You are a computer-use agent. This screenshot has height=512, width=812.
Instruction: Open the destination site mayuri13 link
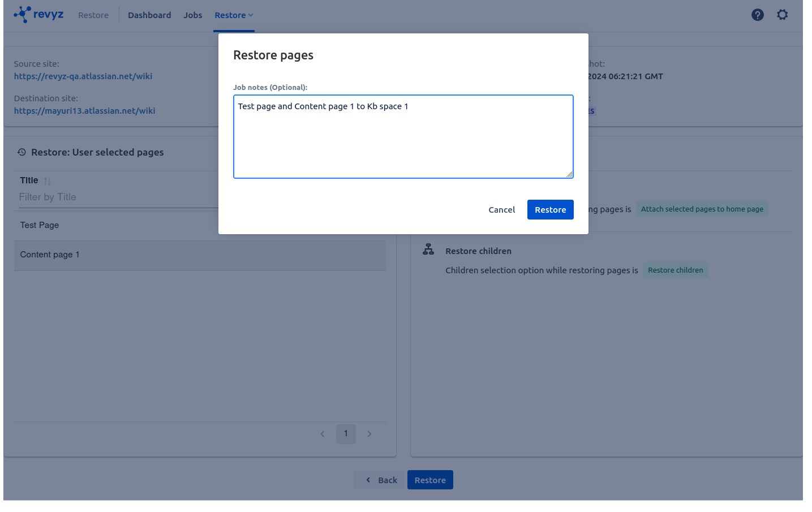pyautogui.click(x=84, y=111)
